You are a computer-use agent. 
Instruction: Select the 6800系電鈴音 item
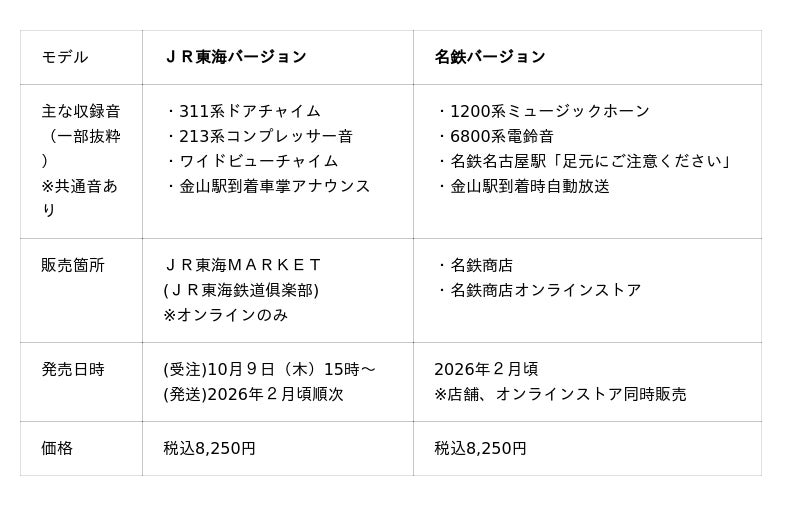point(496,136)
